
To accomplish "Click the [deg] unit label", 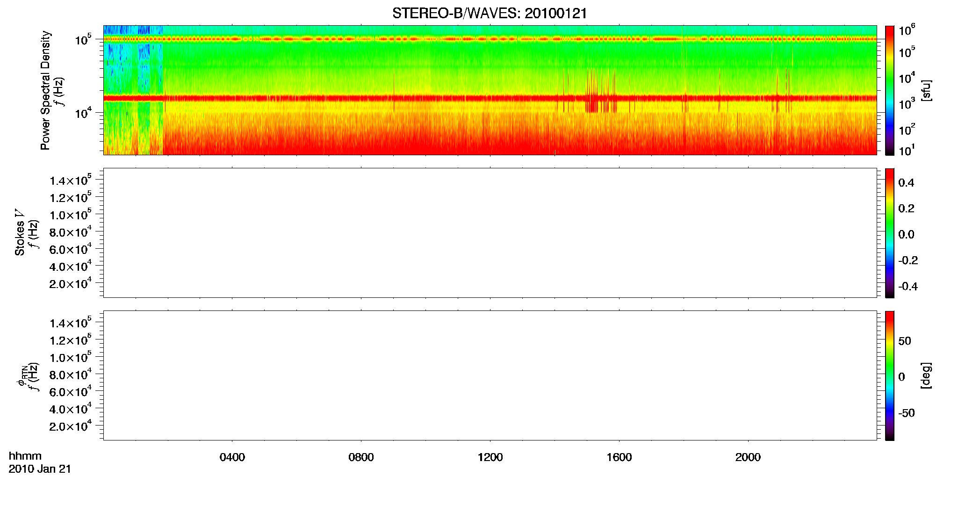I will (x=927, y=375).
